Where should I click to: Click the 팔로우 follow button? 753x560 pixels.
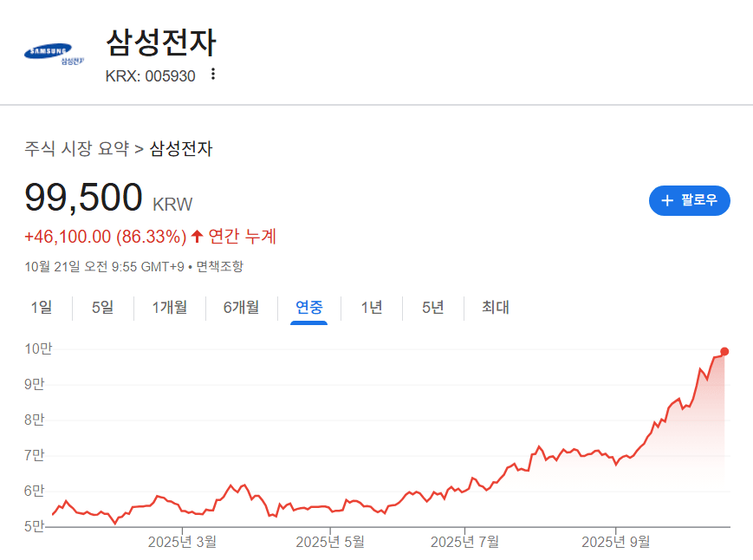(x=689, y=200)
